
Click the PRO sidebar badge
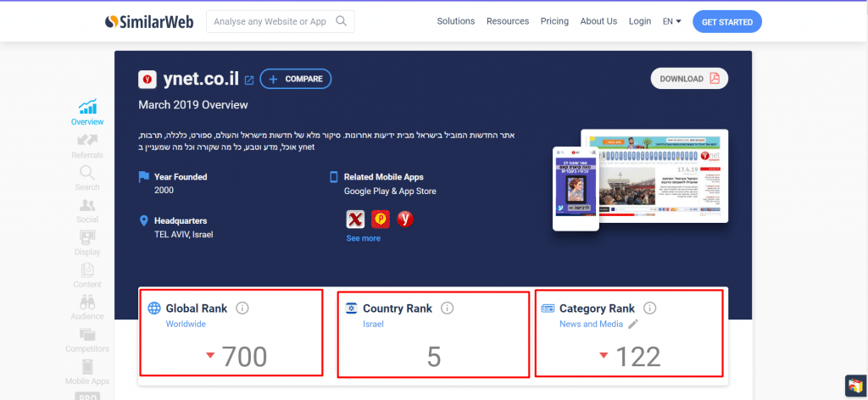(x=87, y=396)
